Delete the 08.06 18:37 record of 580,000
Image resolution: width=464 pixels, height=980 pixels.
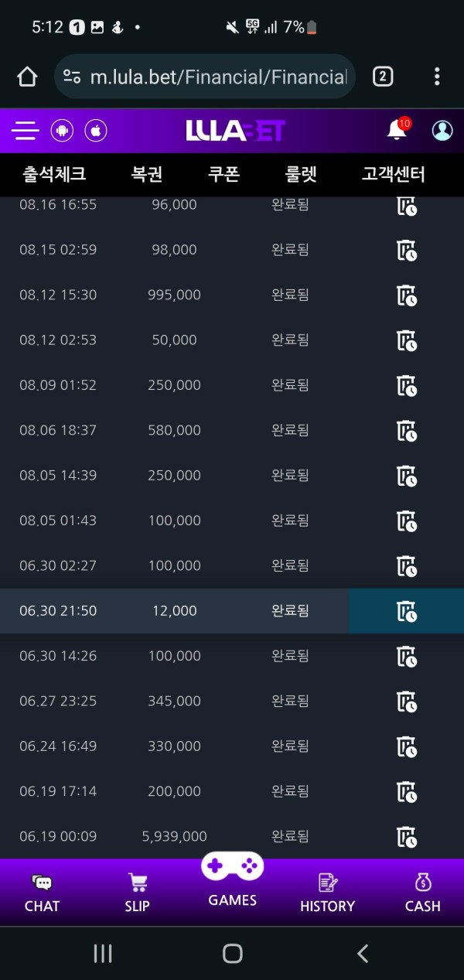tap(407, 431)
